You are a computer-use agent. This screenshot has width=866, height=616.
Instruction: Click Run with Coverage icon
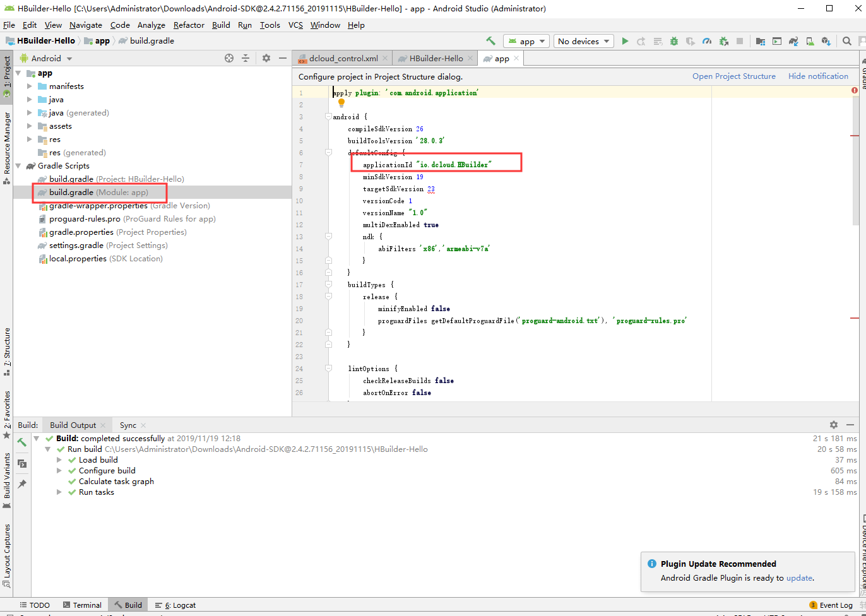click(x=691, y=41)
